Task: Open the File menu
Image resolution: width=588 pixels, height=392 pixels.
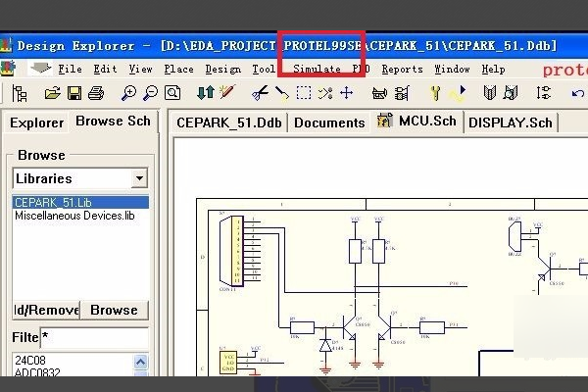Action: [x=71, y=69]
